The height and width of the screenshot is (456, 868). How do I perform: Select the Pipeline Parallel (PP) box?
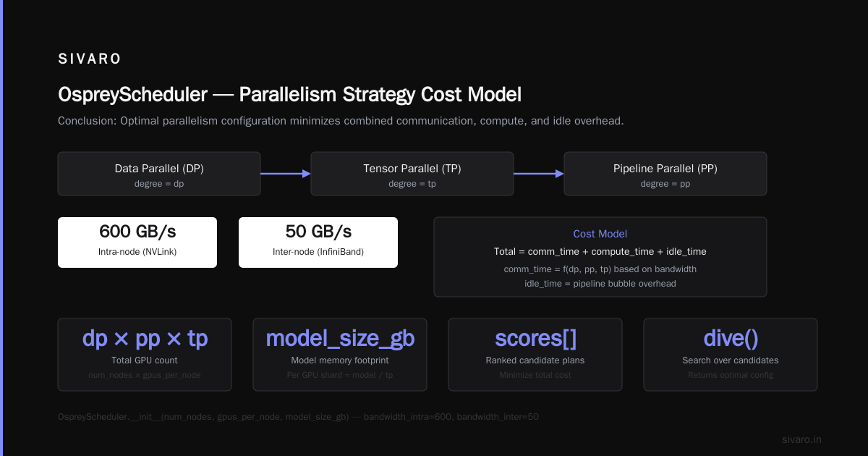point(665,174)
